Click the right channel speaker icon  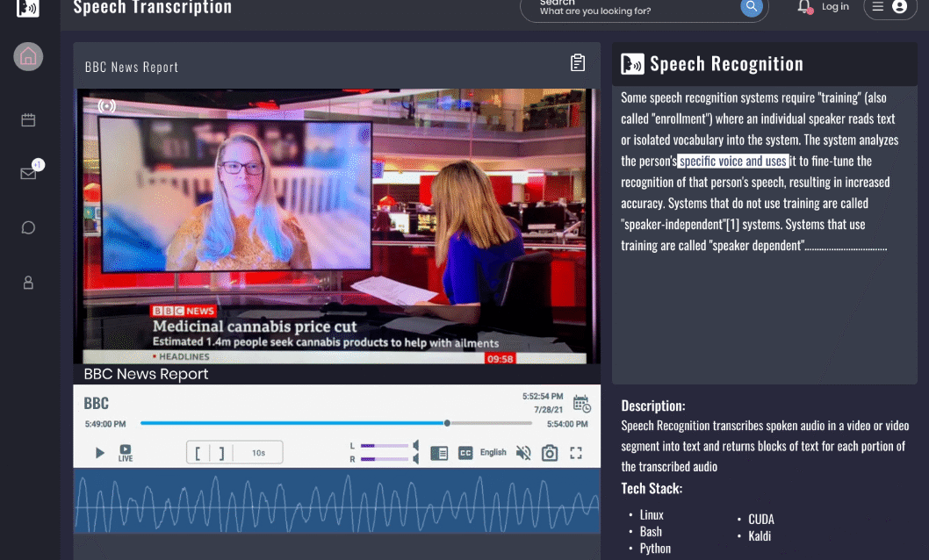point(416,459)
